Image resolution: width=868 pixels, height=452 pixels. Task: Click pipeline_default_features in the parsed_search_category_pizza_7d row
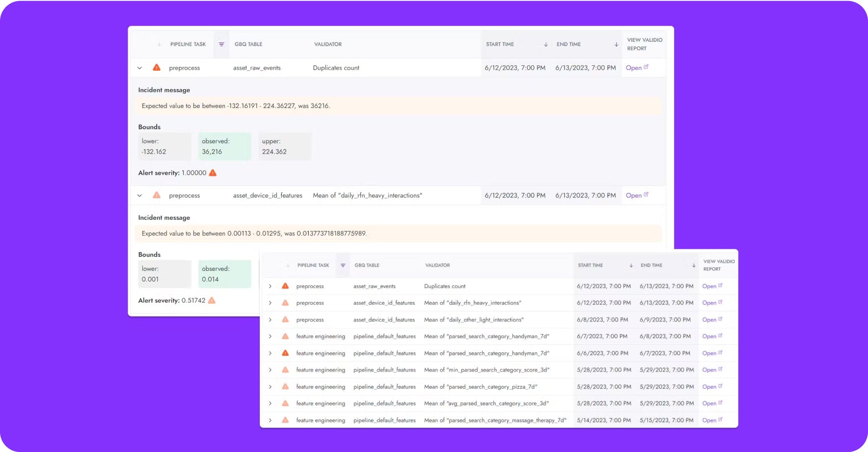pos(384,387)
